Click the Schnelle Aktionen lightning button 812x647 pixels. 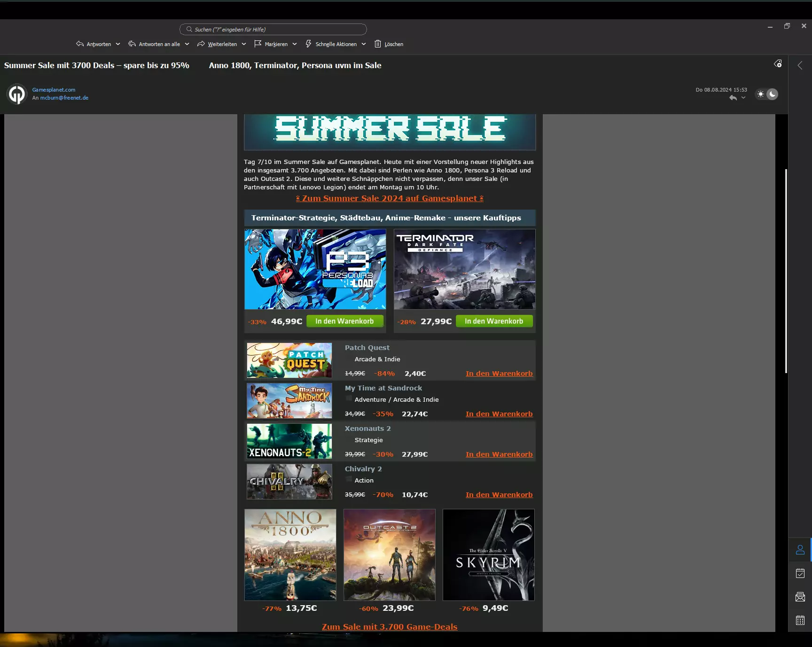click(331, 44)
